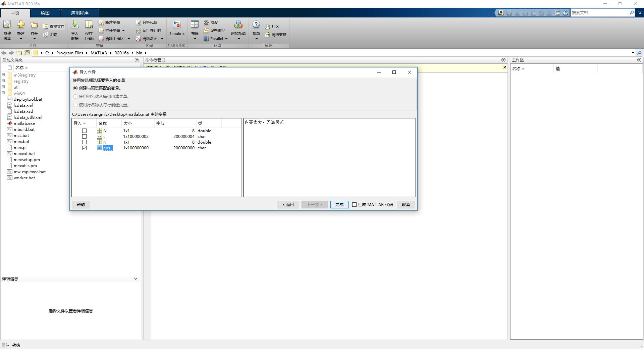
Task: Click the Set Path (设置路径) icon
Action: (x=206, y=31)
